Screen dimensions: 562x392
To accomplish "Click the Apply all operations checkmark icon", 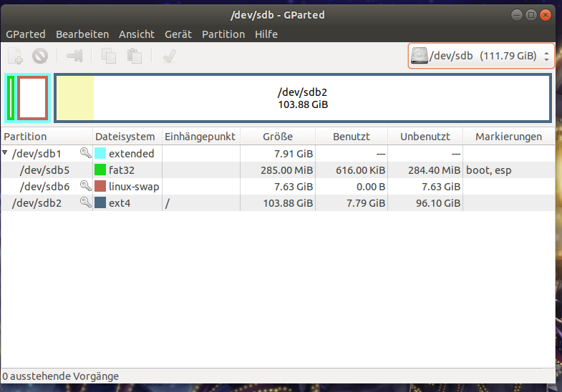I will coord(170,56).
